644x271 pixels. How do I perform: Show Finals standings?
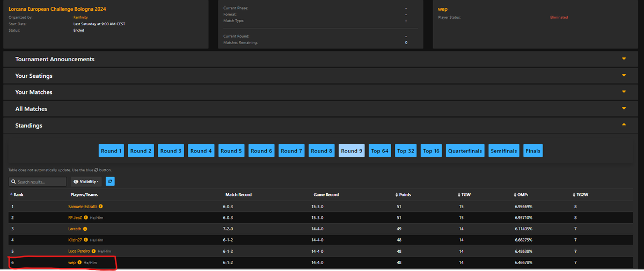point(533,151)
